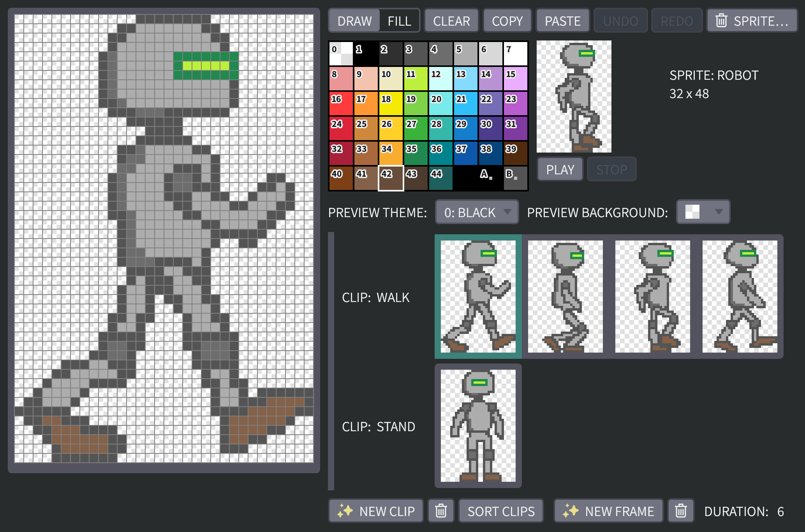Click the delete clip trash icon

441,511
